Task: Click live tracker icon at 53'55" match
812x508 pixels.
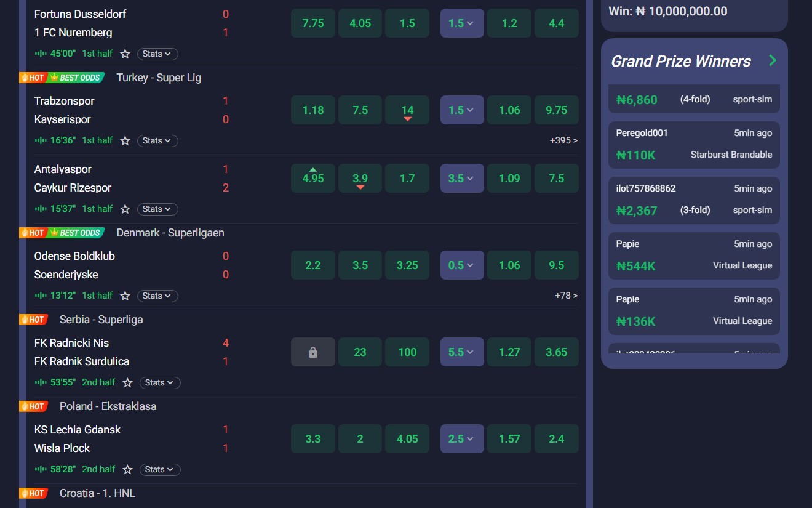Action: pos(41,383)
